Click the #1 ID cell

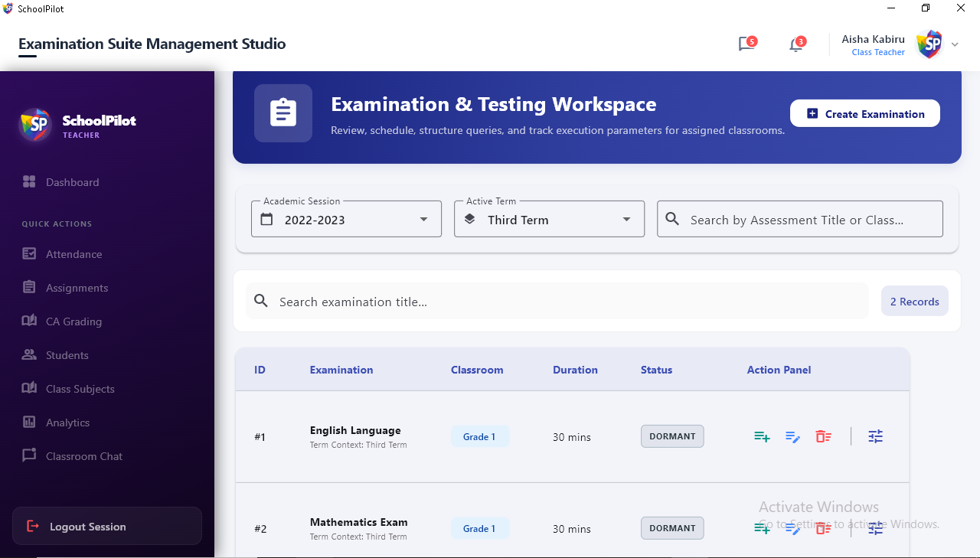coord(260,437)
